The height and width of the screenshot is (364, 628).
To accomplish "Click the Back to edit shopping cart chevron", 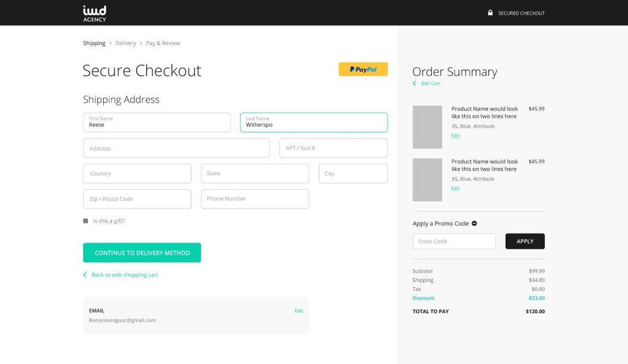I will click(85, 275).
